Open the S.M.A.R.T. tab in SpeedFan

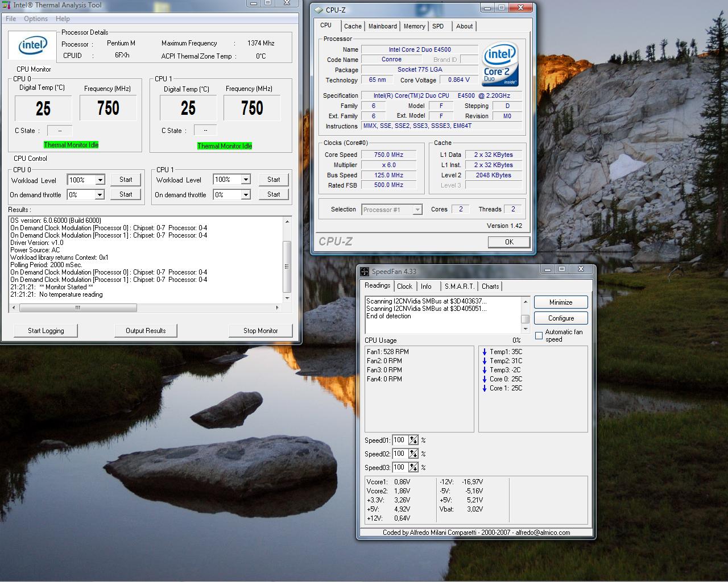pos(459,286)
